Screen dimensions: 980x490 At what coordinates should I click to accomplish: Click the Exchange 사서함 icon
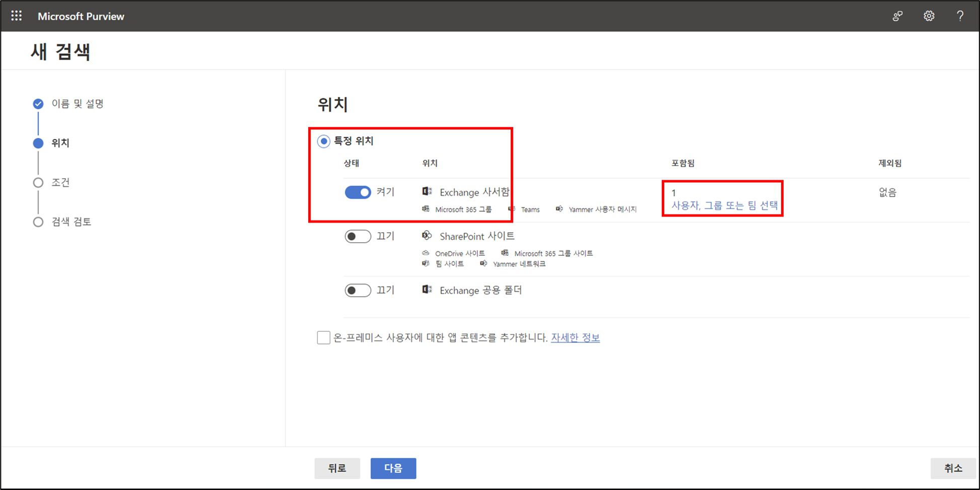click(427, 191)
